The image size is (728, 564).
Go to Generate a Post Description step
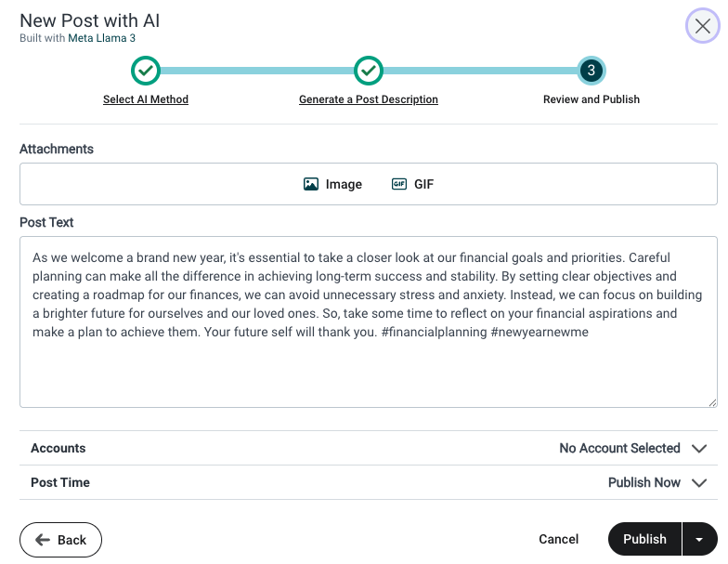pos(369,99)
